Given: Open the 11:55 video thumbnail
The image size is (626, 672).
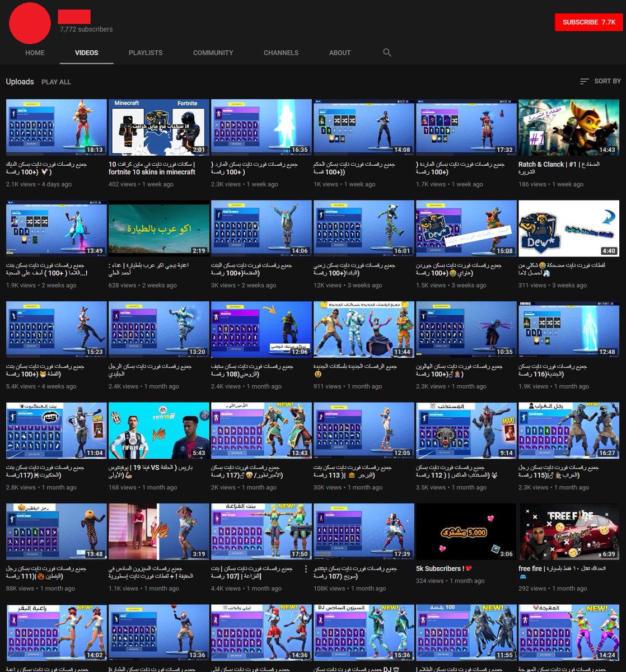Looking at the screenshot, I should tap(466, 633).
